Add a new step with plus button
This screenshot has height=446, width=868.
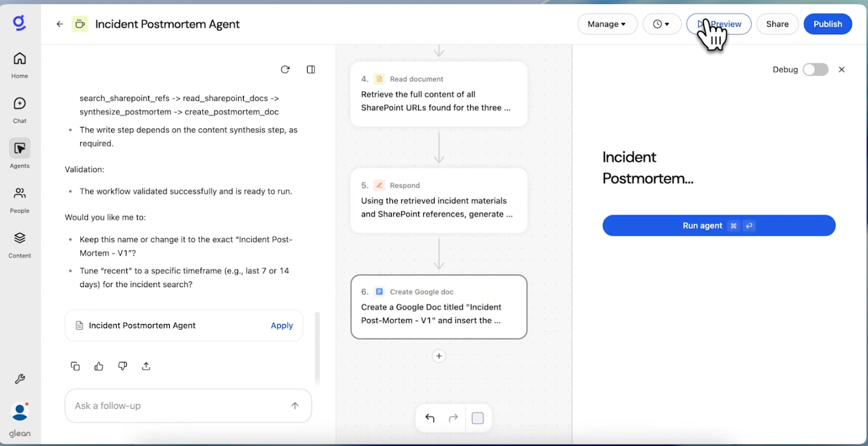(439, 356)
